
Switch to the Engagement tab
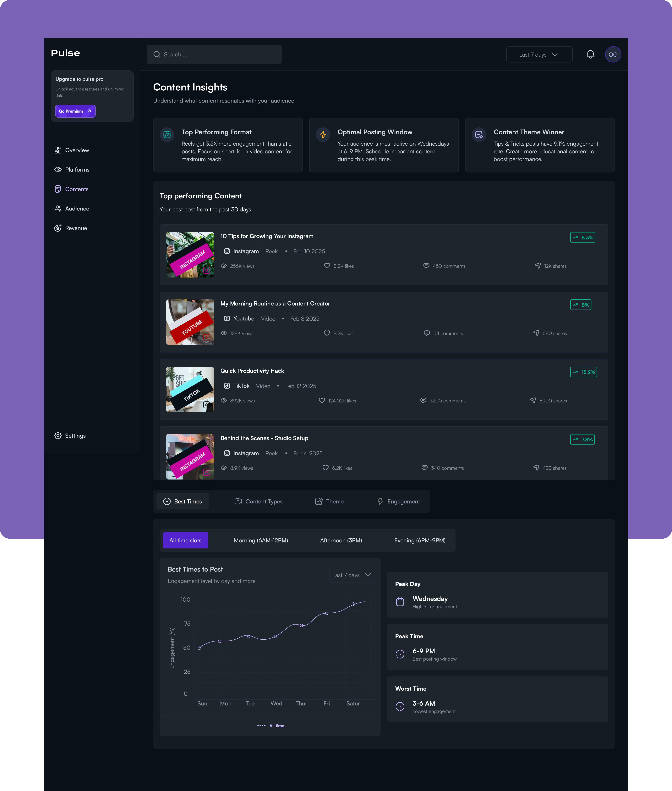[x=398, y=501]
